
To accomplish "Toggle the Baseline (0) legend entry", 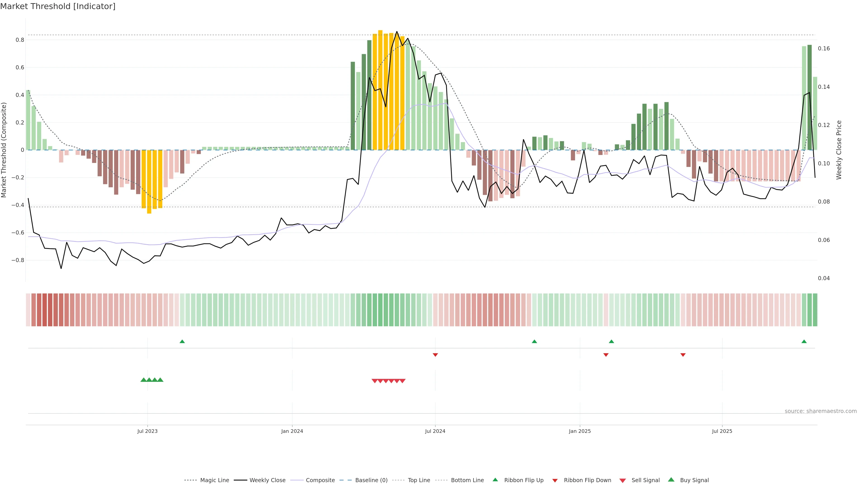I will (371, 480).
